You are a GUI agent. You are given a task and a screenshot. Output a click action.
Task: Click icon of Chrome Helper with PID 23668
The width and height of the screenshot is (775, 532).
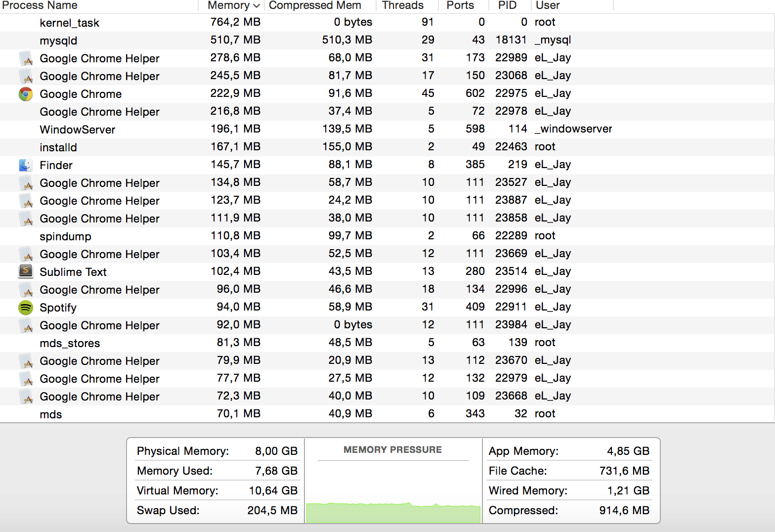tap(26, 397)
